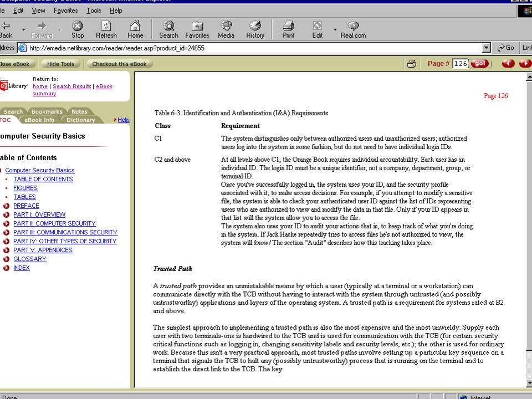
Task: Open the History toolbar pane
Action: [255, 29]
